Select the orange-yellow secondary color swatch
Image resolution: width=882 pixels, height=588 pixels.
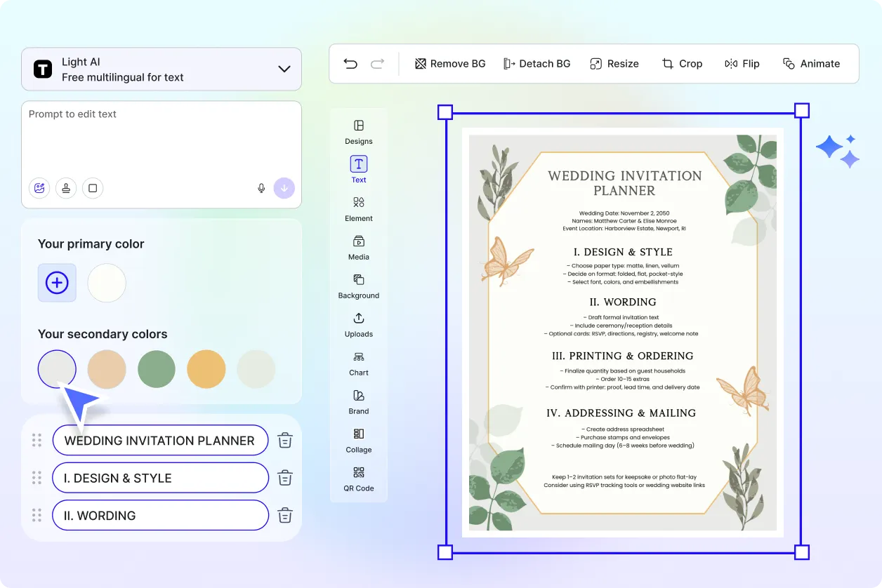point(206,369)
